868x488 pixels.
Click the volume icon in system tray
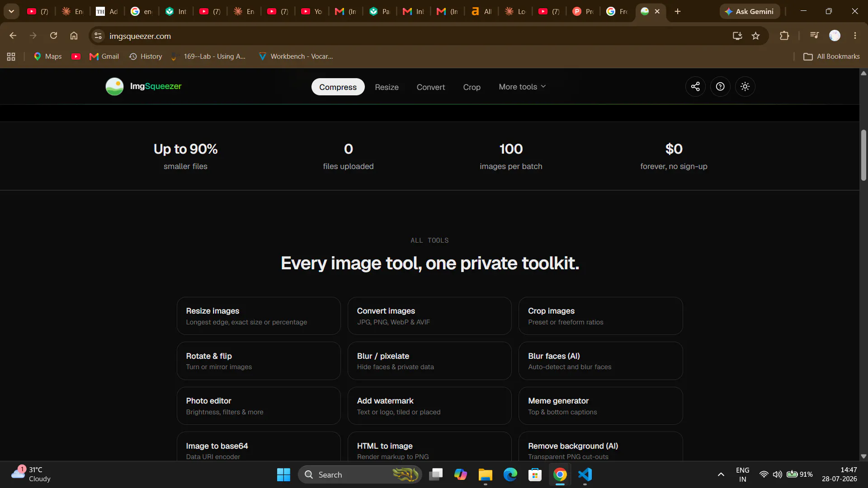777,474
